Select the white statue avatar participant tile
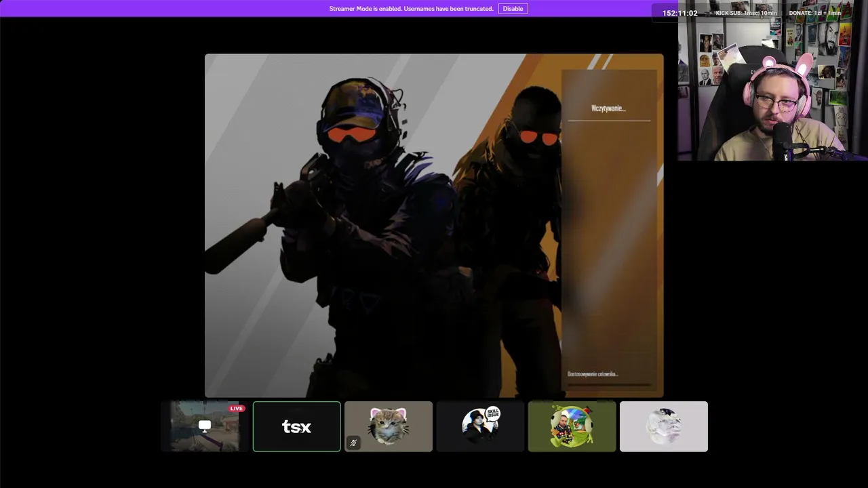The height and width of the screenshot is (488, 868). (x=663, y=426)
